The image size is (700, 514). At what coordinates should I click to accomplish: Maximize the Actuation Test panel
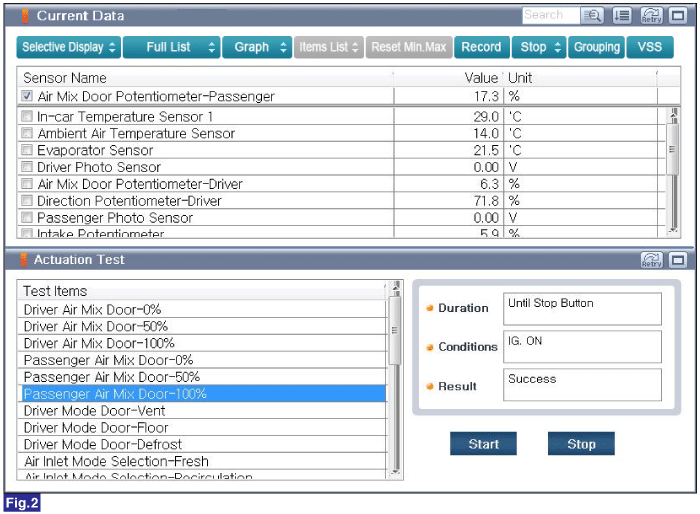click(678, 259)
